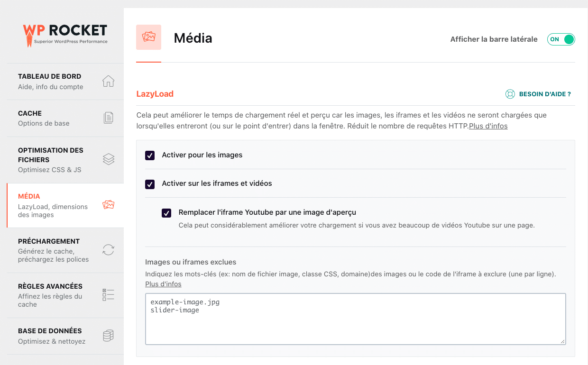Viewport: 588px width, 365px height.
Task: Click the stacked layers icon for Optimisation des fichiers
Action: (x=109, y=159)
